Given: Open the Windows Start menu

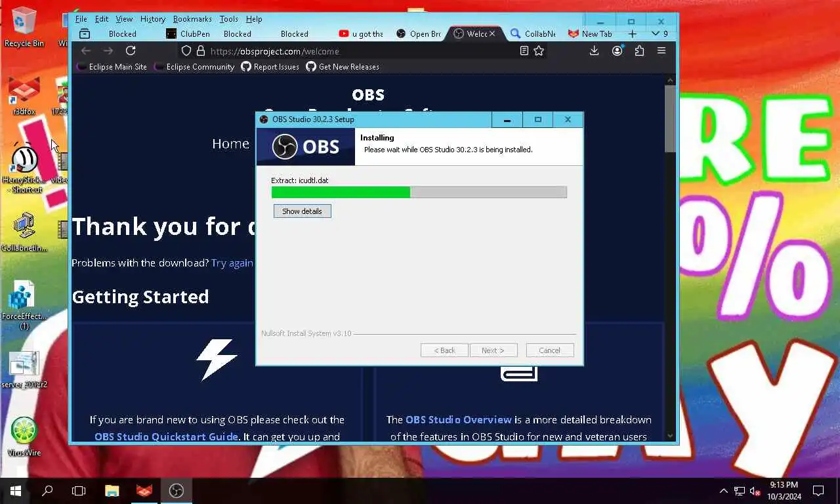Looking at the screenshot, I should point(15,490).
